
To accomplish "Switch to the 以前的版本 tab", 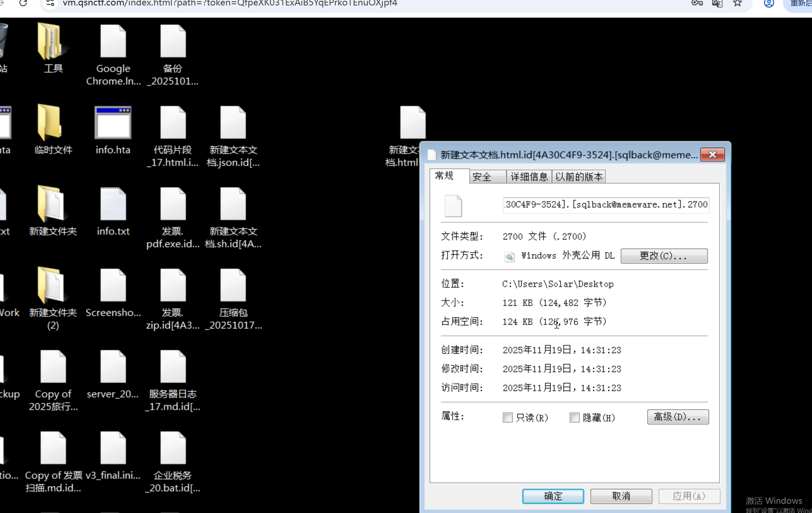I will click(x=579, y=177).
